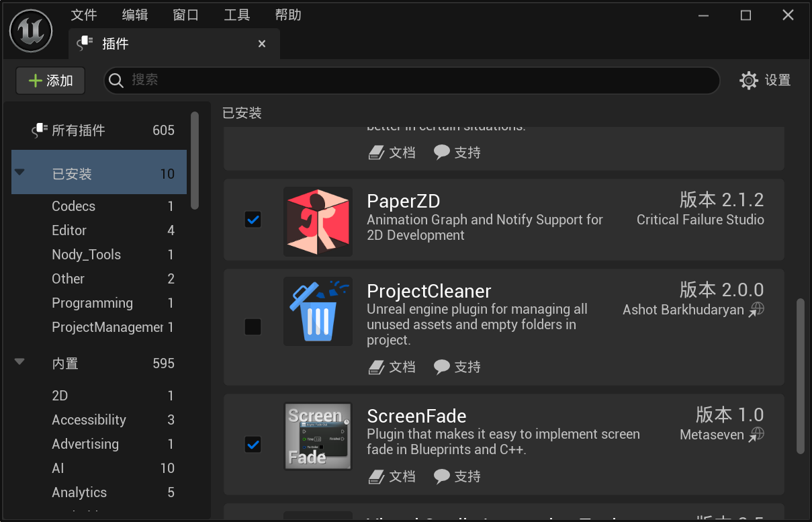Viewport: 812px width, 522px height.
Task: Select the Accessibility category
Action: [x=99, y=420]
